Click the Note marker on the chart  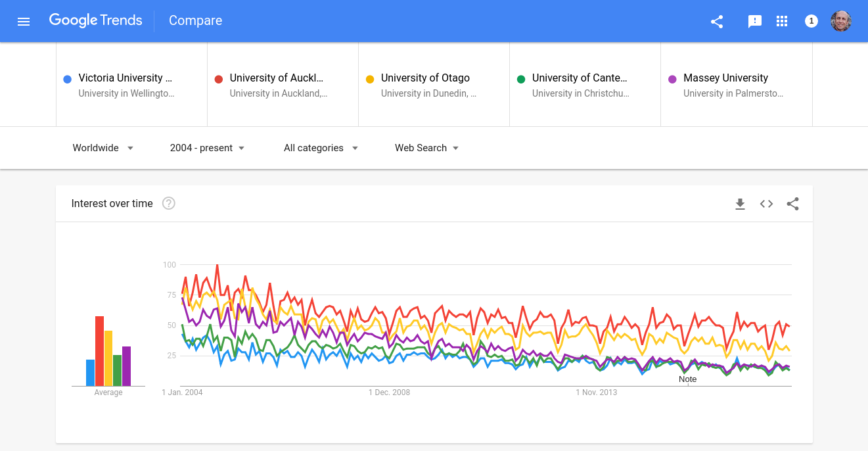(x=687, y=379)
